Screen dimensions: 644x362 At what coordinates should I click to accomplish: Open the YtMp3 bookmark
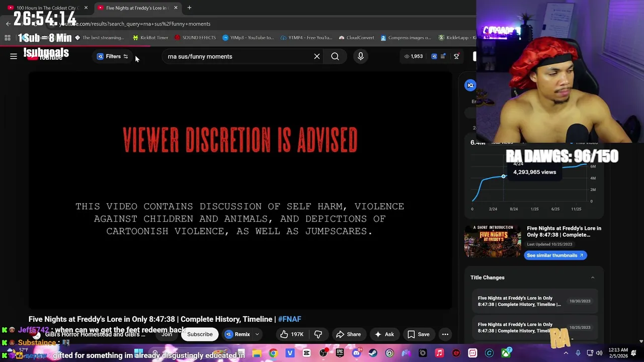click(249, 38)
